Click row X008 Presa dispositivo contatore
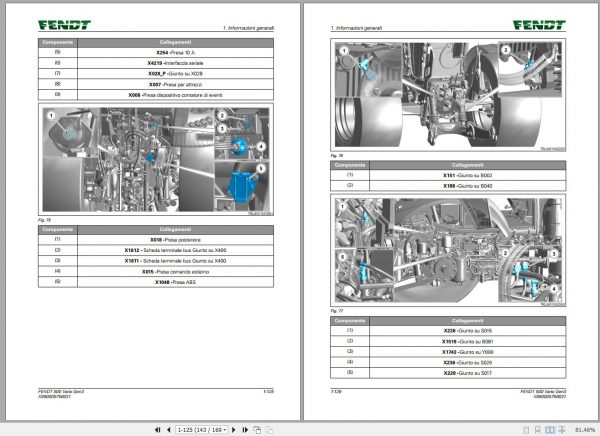This screenshot has width=600, height=436. (156, 95)
